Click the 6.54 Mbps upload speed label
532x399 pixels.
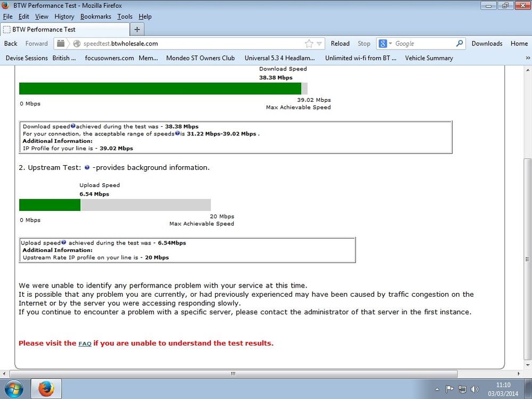pos(94,194)
